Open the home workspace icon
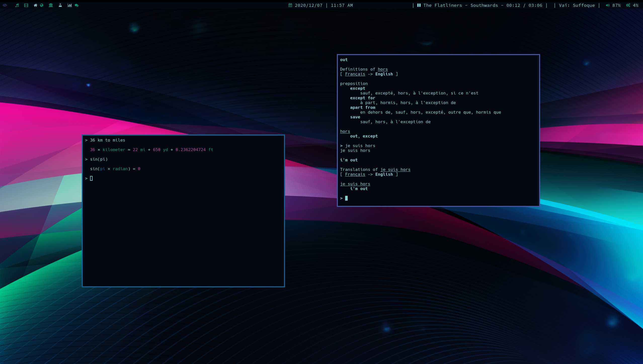This screenshot has height=364, width=643. 35,5
